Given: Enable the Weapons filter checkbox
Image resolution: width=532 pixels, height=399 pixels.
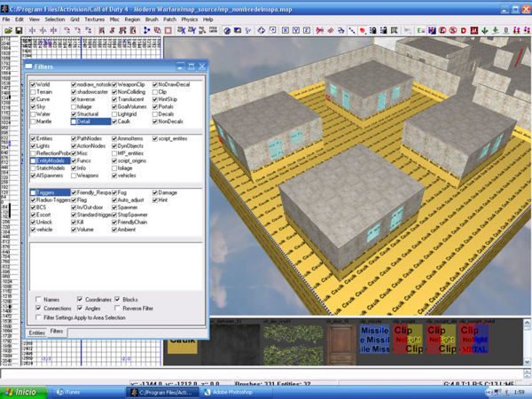Looking at the screenshot, I should (74, 176).
